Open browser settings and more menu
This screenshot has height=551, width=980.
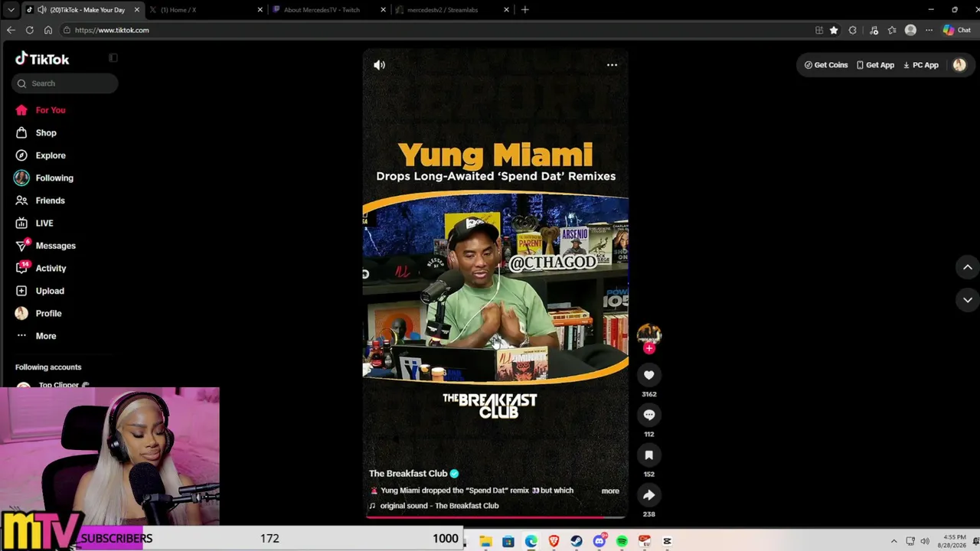tap(929, 30)
